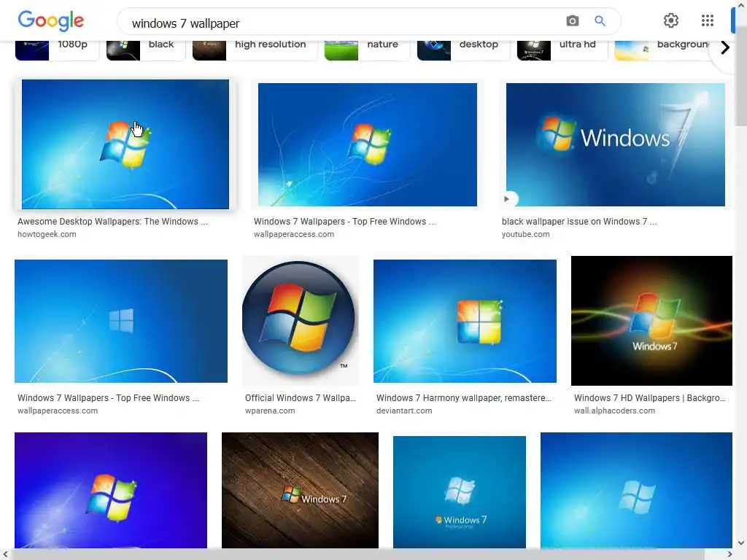Click the deviantart.com source link
The image size is (747, 560).
(x=404, y=411)
